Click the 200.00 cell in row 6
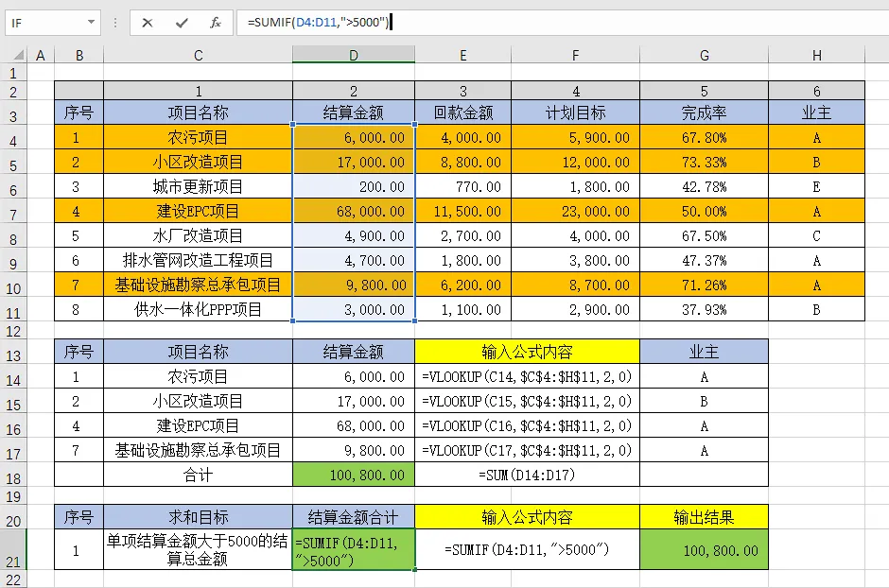Image resolution: width=889 pixels, height=588 pixels. point(354,186)
